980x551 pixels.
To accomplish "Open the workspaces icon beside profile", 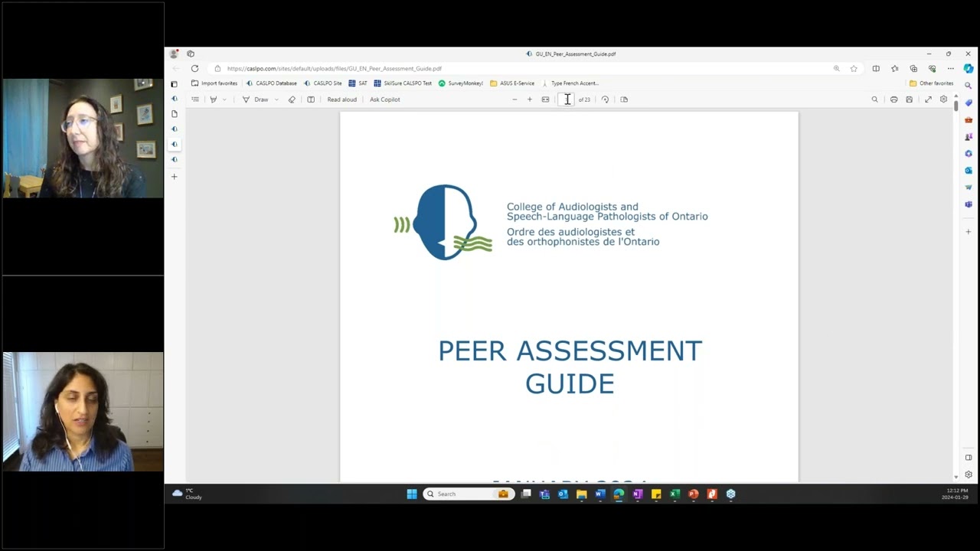I will tap(191, 54).
